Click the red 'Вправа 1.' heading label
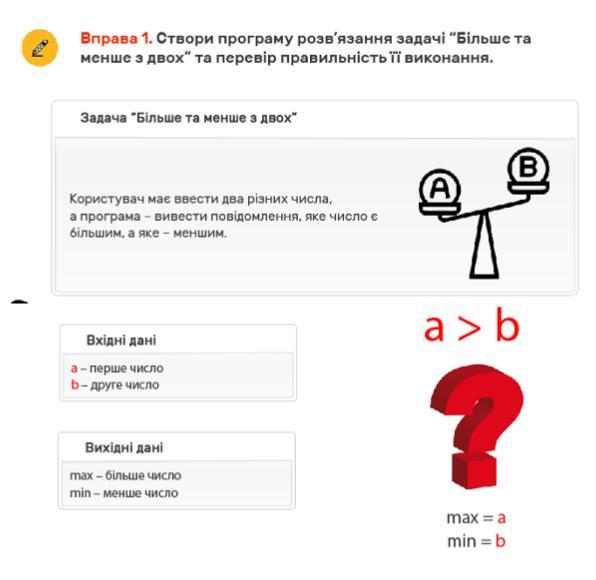This screenshot has width=596, height=580. tap(116, 38)
